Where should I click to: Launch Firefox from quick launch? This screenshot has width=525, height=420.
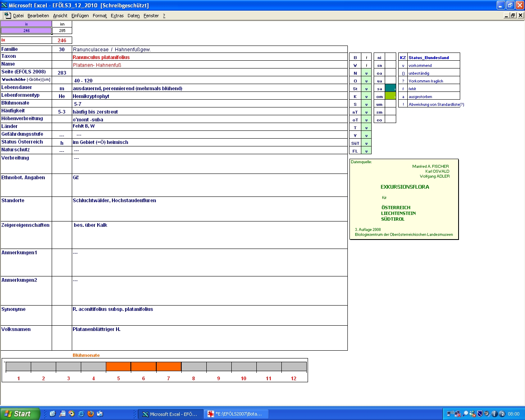pos(90,414)
